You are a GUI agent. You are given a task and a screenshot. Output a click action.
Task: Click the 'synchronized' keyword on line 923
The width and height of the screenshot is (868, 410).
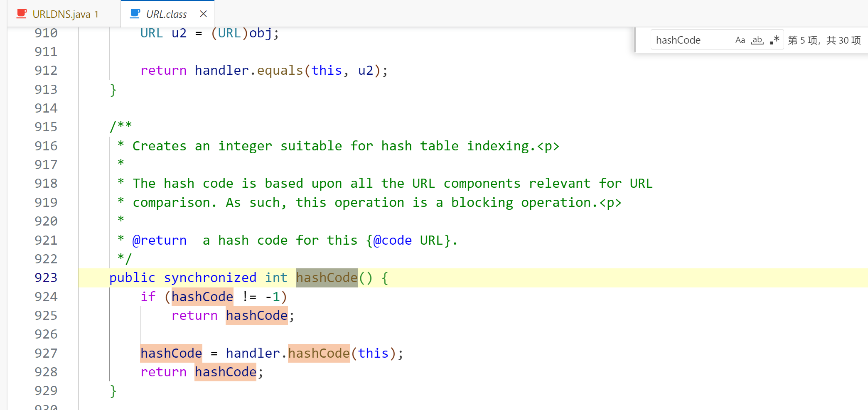coord(210,277)
